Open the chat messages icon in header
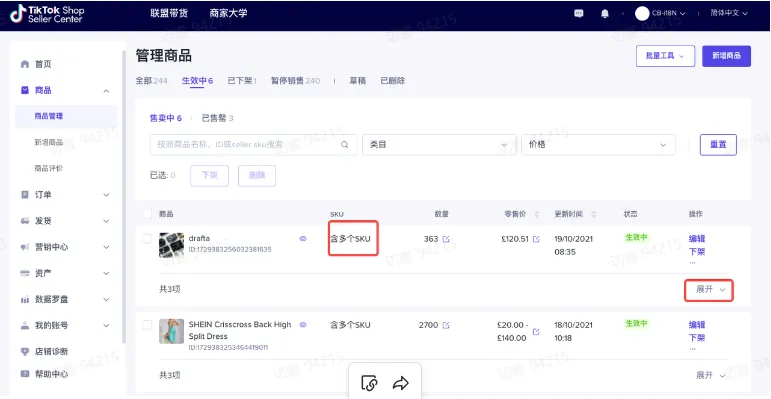Viewport: 771px width, 399px height. tap(579, 14)
